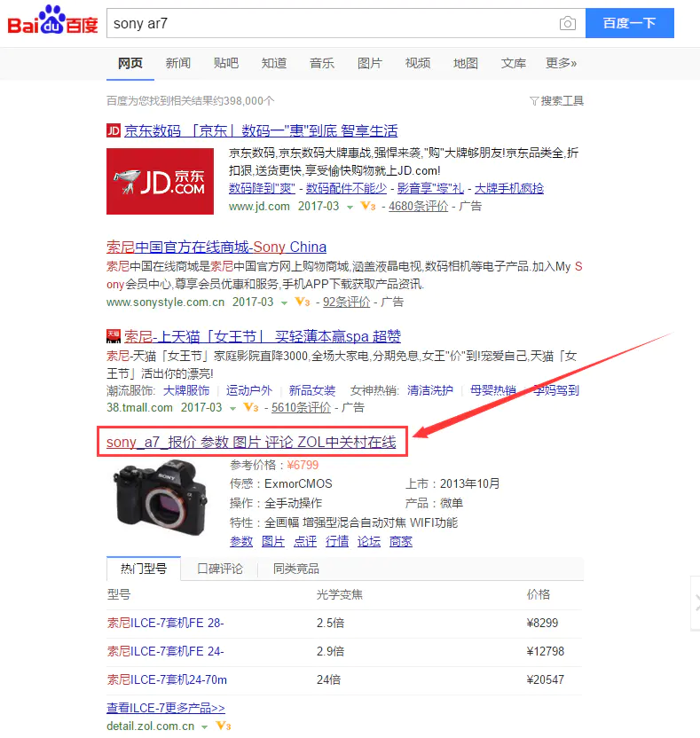Open the 同类竞品 tab

point(296,569)
